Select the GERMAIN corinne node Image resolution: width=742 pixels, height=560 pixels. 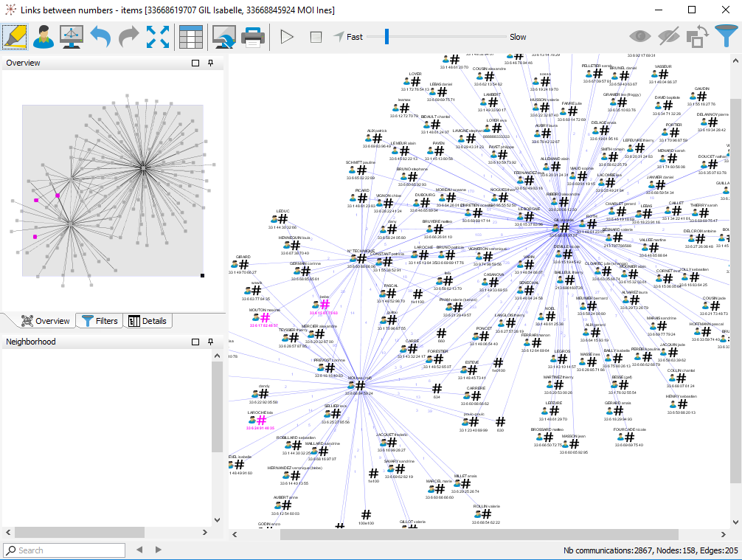[x=305, y=272]
